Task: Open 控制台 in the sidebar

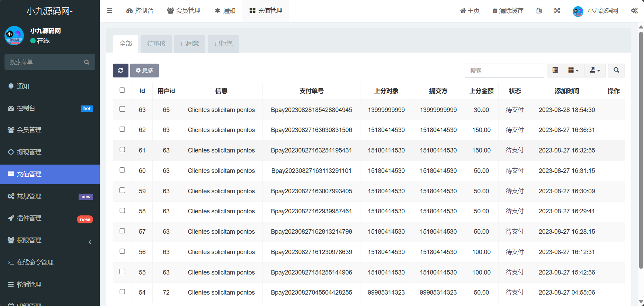Action: [x=50, y=108]
